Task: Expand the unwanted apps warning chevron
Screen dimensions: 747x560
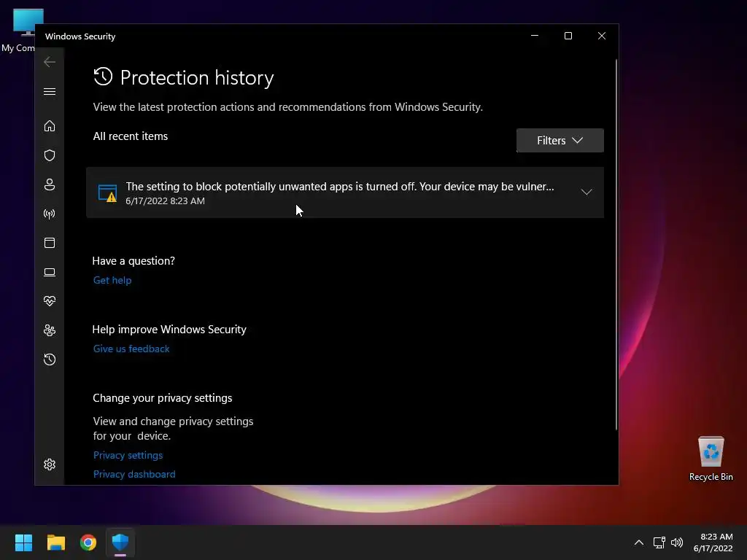Action: point(587,192)
